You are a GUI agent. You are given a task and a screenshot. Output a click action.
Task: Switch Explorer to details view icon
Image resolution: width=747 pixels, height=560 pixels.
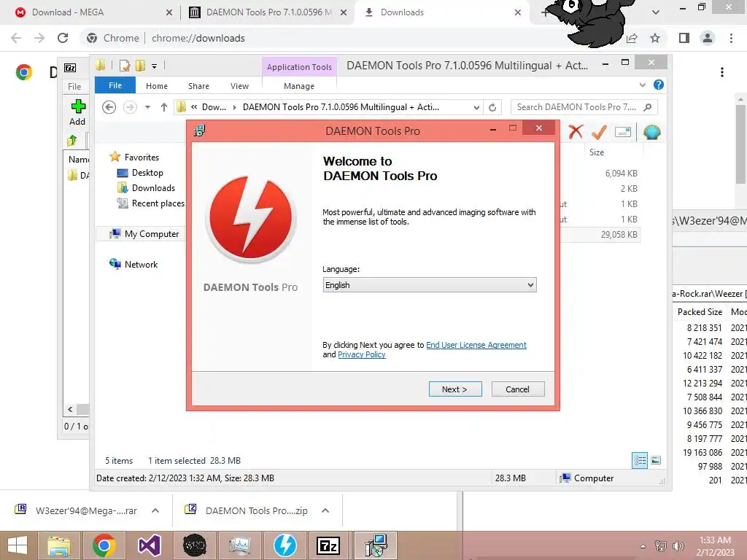(x=639, y=460)
